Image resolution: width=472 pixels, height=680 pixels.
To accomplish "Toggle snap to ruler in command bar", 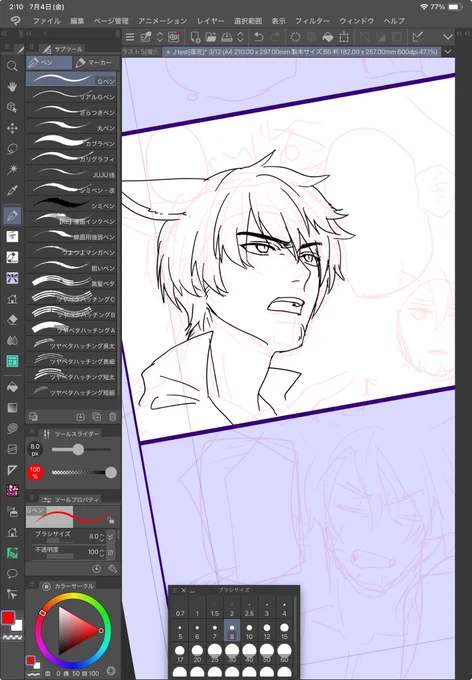I will 418,37.
